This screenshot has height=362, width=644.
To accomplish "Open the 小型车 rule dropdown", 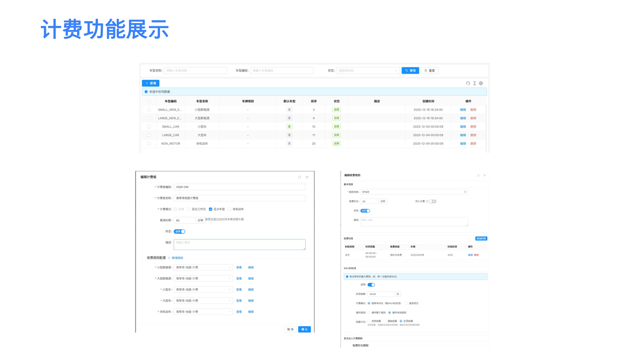I will point(203,290).
